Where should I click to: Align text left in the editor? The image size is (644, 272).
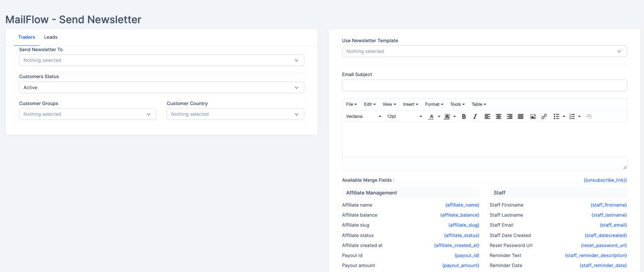(488, 116)
